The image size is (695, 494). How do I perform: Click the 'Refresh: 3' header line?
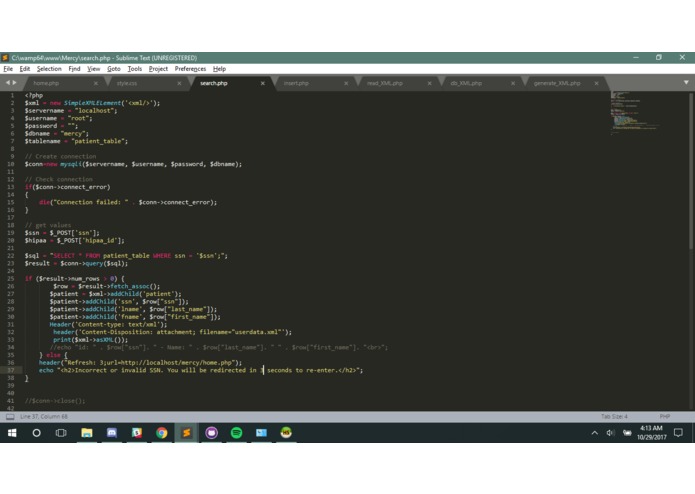pos(141,362)
